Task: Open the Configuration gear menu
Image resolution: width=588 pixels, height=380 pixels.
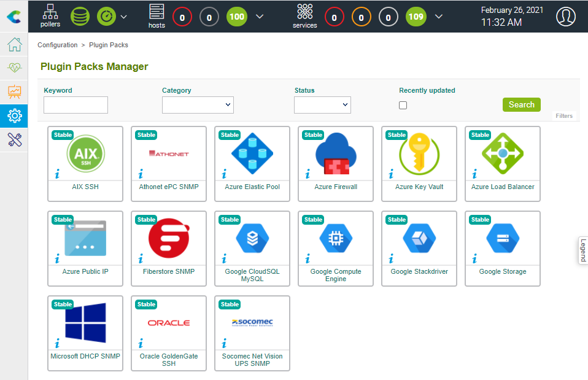Action: coord(14,116)
